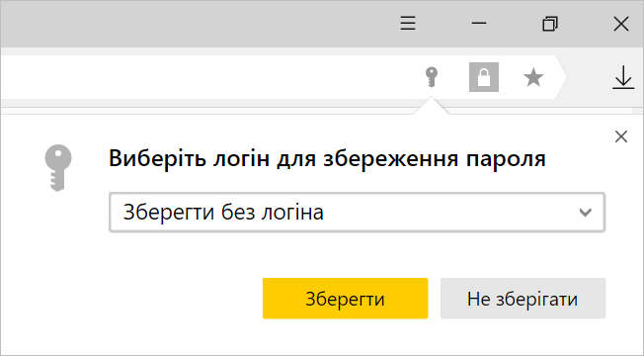The width and height of the screenshot is (644, 356).
Task: Open the "Зберегти без логіна" combo box
Action: (357, 213)
